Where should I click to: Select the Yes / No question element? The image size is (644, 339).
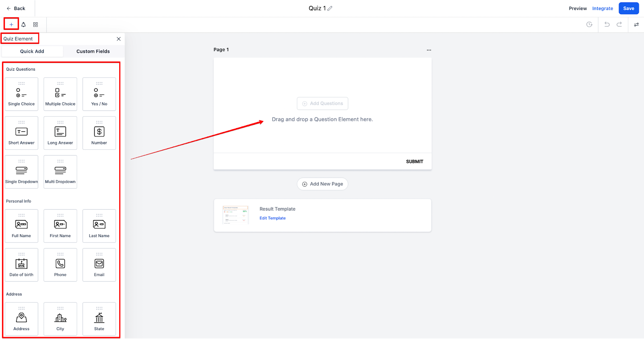click(x=99, y=94)
